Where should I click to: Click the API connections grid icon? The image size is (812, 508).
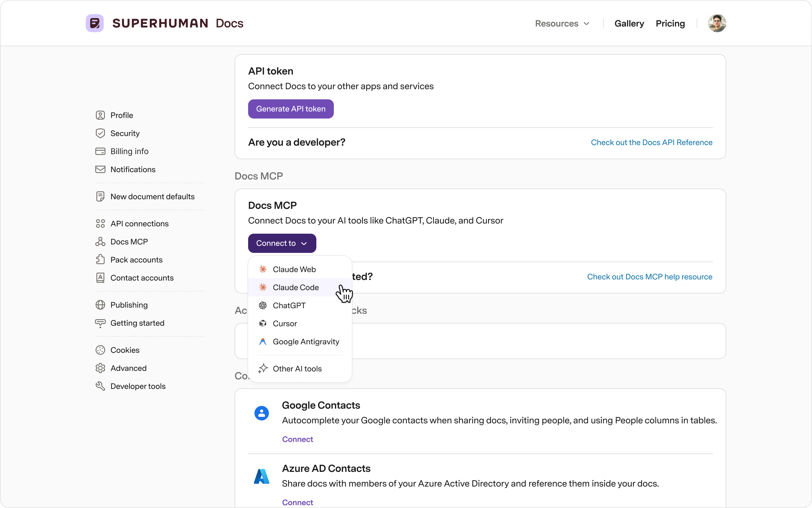tap(100, 224)
